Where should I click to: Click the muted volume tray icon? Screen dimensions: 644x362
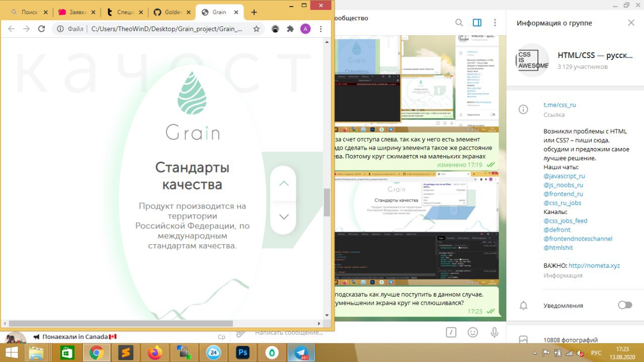[580, 353]
